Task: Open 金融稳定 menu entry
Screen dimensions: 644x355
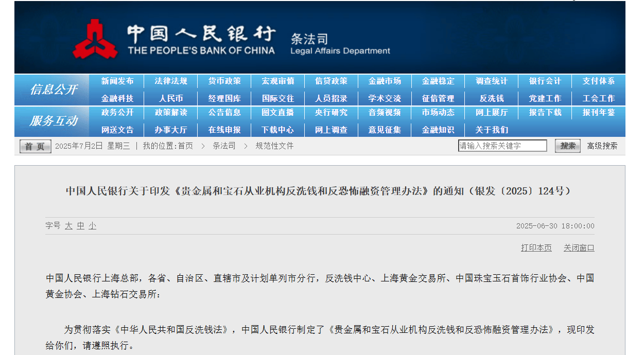Action: click(x=438, y=81)
